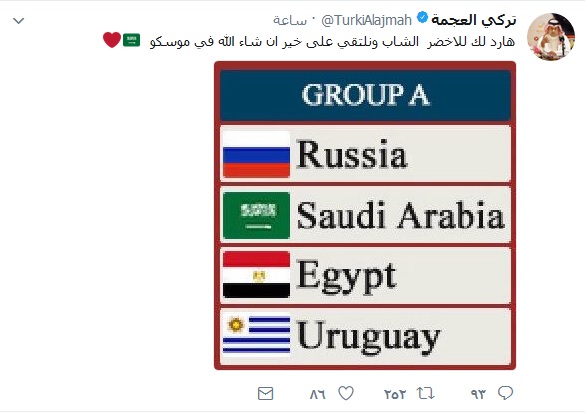Screen dimensions: 585x412
Task: Send tweet via direct message envelope icon
Action: pos(266,393)
